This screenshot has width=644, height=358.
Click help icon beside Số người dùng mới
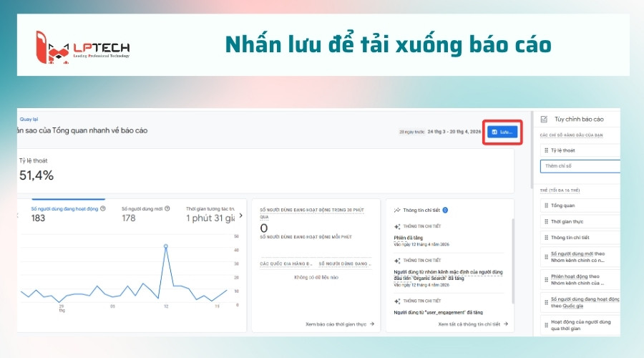(167, 209)
